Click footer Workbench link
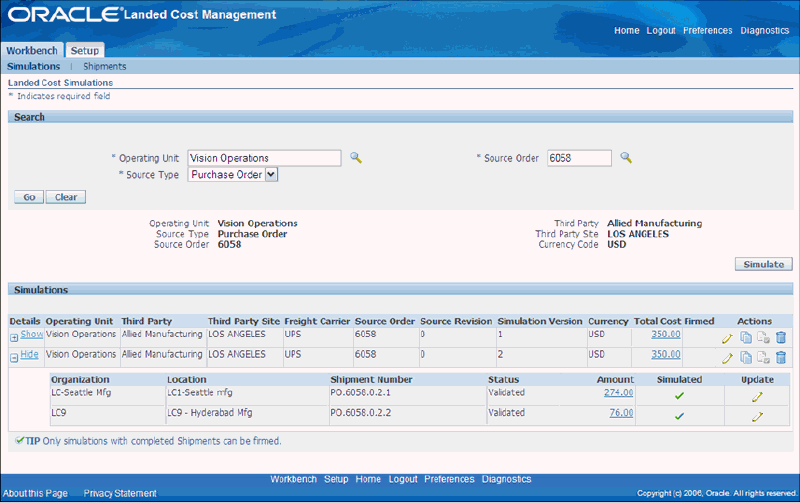Viewport: 800px width, 503px height. 293,479
